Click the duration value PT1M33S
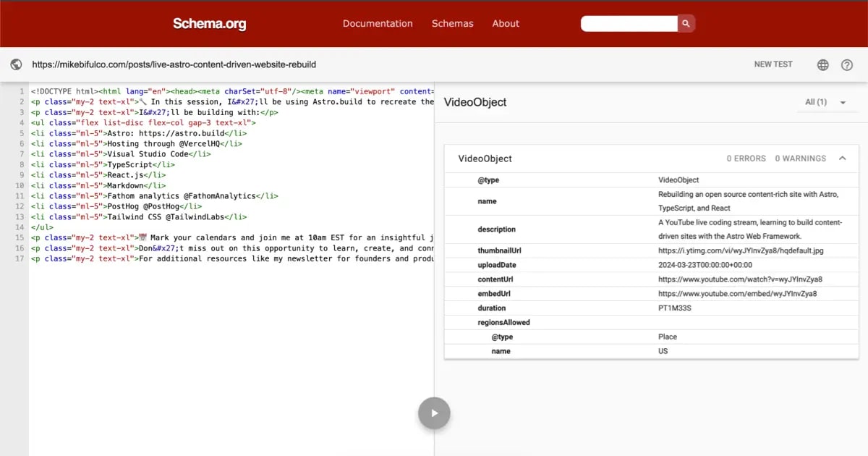This screenshot has height=456, width=868. 675,308
